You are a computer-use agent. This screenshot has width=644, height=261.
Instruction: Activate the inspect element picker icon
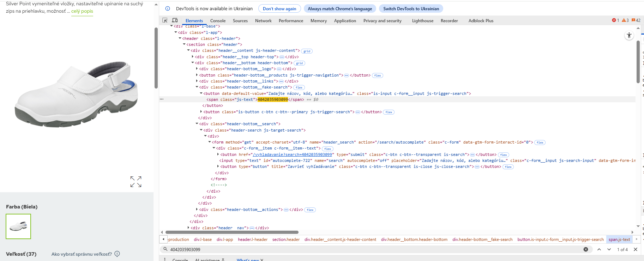pyautogui.click(x=165, y=20)
